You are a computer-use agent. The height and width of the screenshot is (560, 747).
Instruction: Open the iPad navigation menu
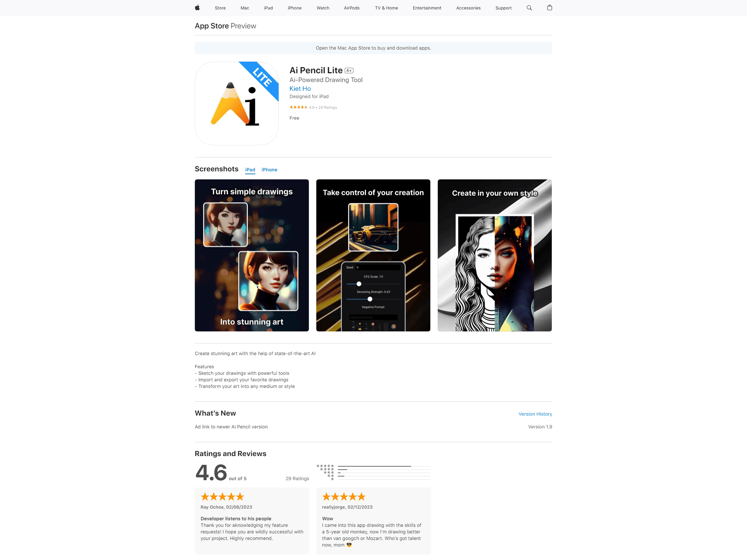268,8
